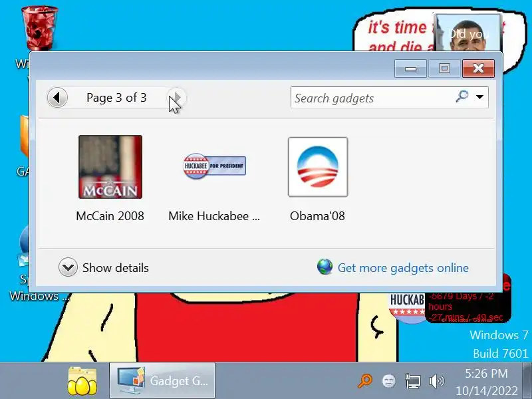The height and width of the screenshot is (399, 532).
Task: Click the Show desktop strip
Action: click(527, 380)
